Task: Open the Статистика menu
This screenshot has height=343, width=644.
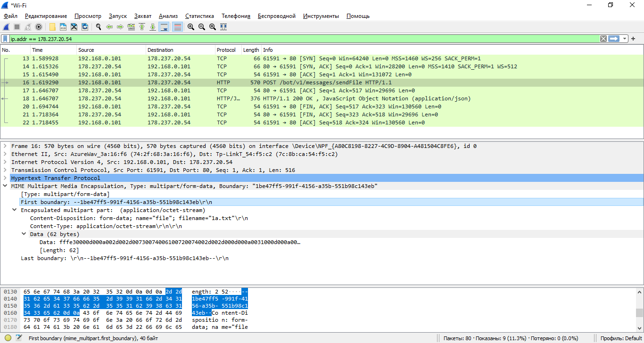Action: (199, 16)
